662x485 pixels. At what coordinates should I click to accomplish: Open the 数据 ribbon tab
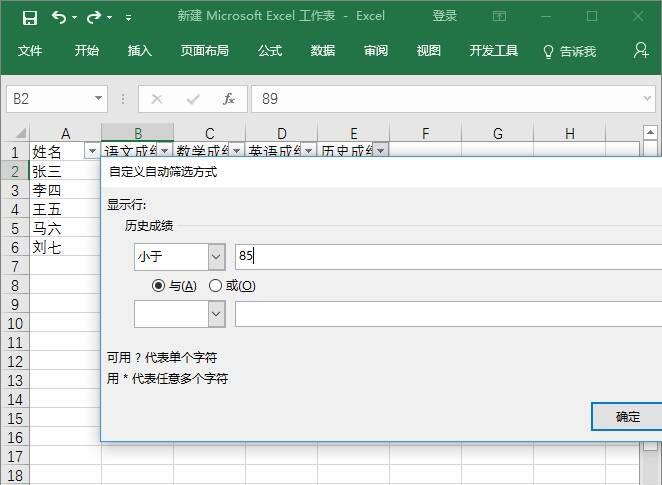(322, 51)
